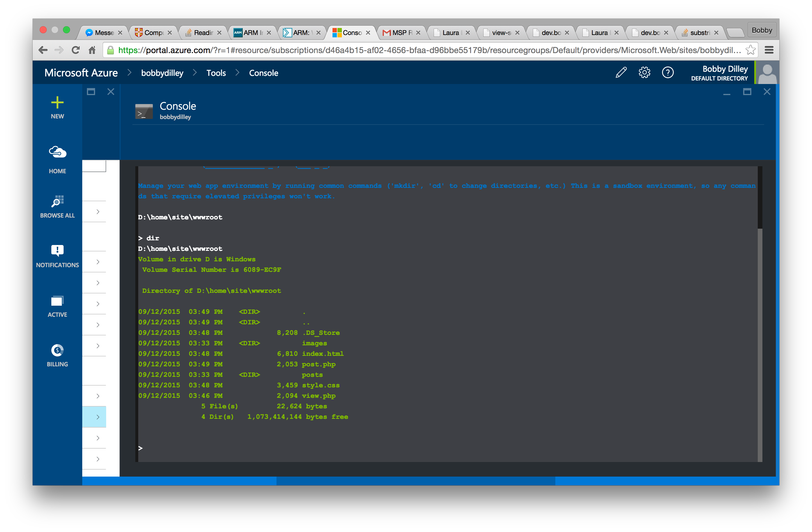Image resolution: width=812 pixels, height=532 pixels.
Task: Click the index.html listing line
Action: pos(241,353)
